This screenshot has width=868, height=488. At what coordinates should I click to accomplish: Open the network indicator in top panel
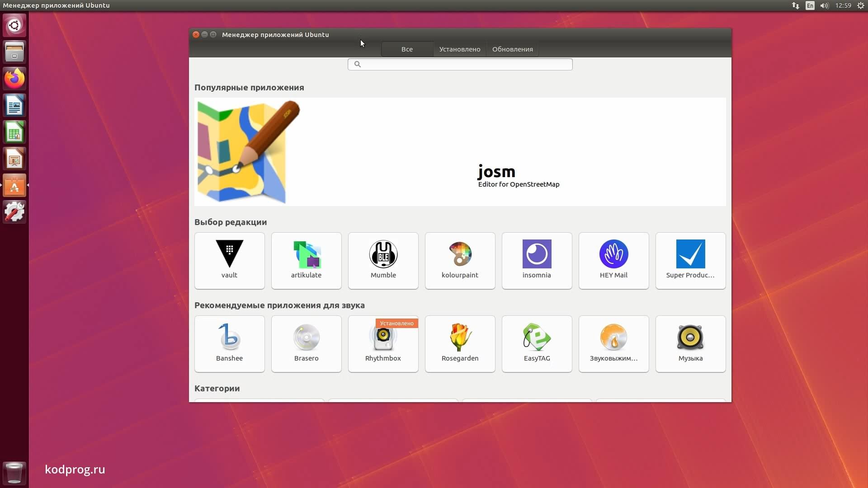pyautogui.click(x=796, y=5)
